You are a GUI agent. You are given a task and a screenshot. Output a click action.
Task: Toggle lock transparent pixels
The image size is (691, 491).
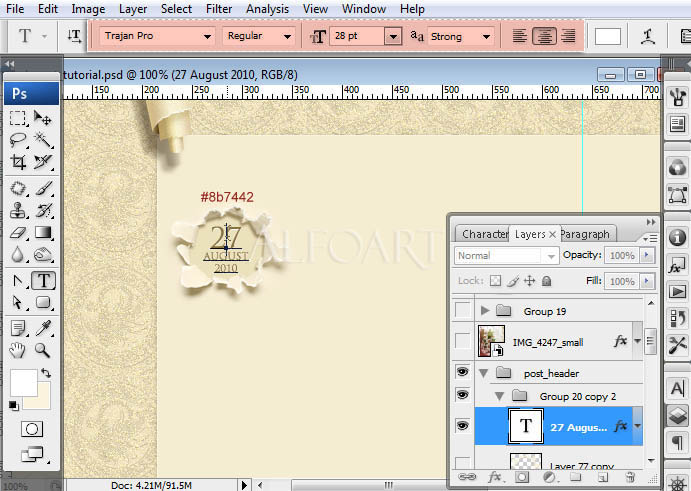click(x=495, y=281)
